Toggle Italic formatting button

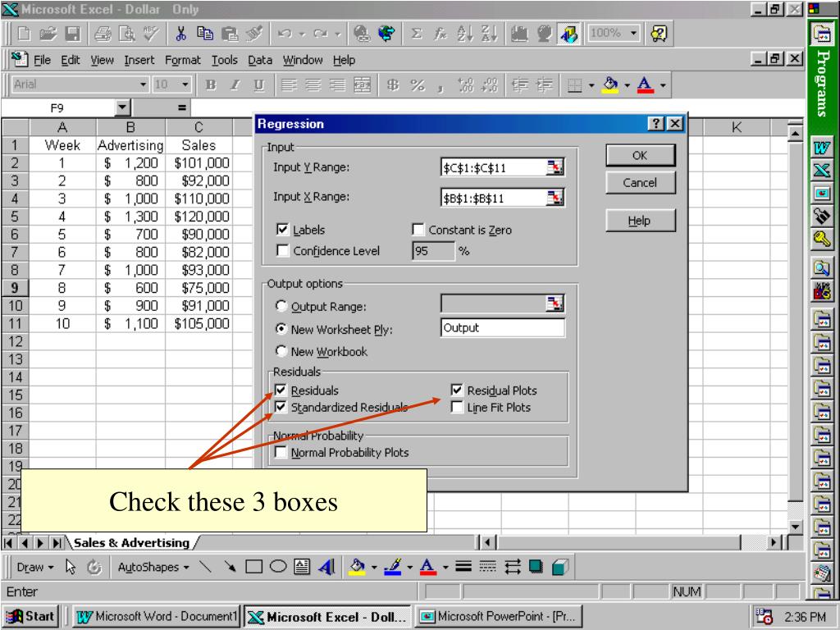235,84
